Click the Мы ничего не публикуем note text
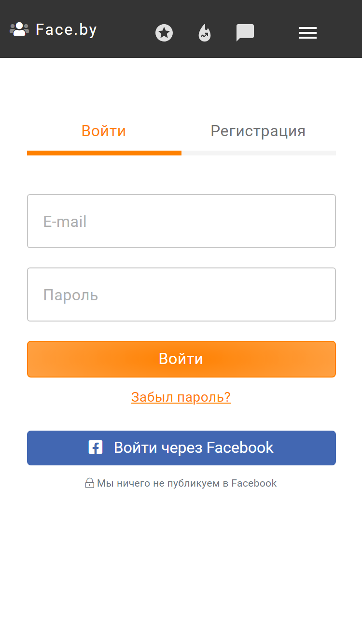 (x=187, y=483)
